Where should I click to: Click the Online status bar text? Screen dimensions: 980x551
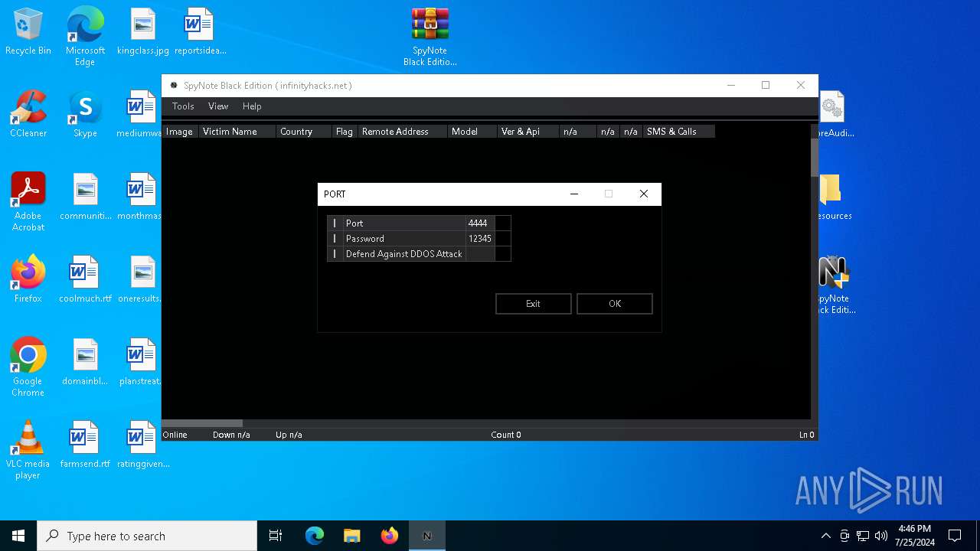(x=175, y=435)
